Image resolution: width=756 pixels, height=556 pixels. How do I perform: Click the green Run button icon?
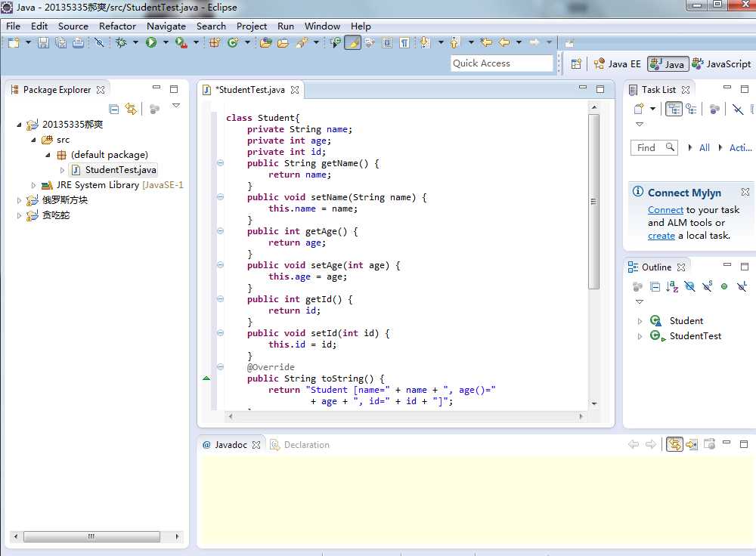[151, 43]
